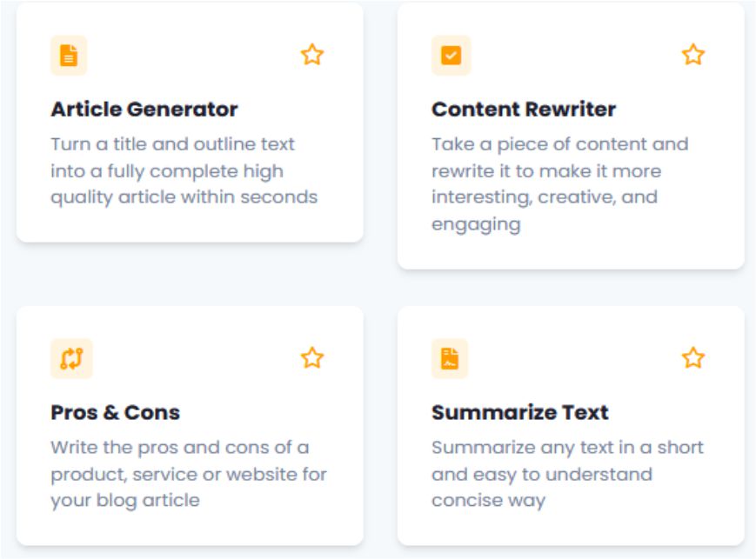The height and width of the screenshot is (559, 756).
Task: Choose the Summarize Text heading
Action: pyautogui.click(x=519, y=412)
